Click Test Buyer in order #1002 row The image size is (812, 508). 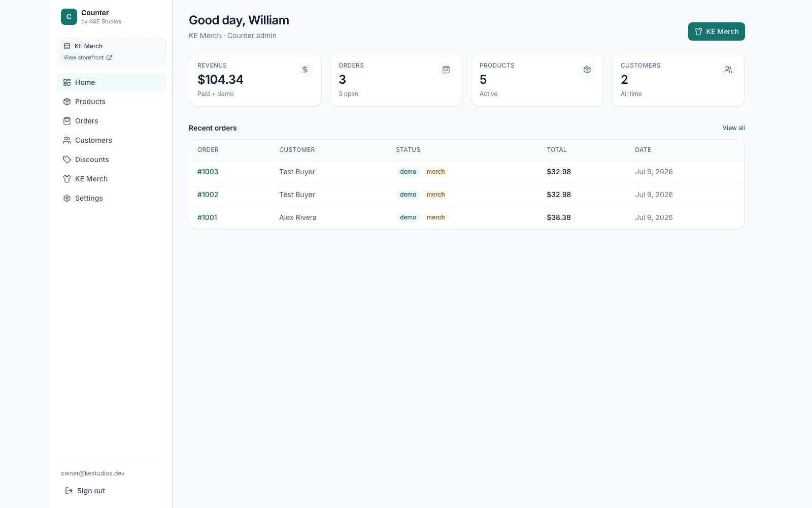pyautogui.click(x=297, y=195)
